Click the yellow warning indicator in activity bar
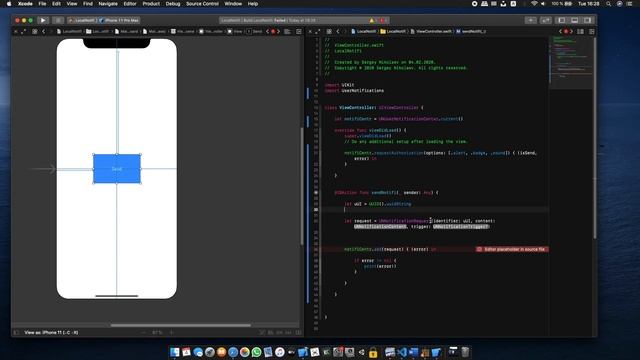 pyautogui.click(x=371, y=20)
